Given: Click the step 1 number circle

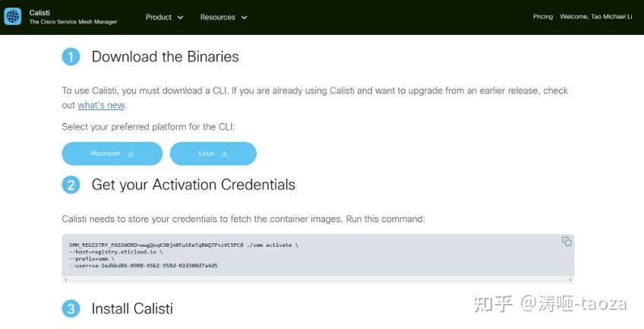Looking at the screenshot, I should point(71,57).
